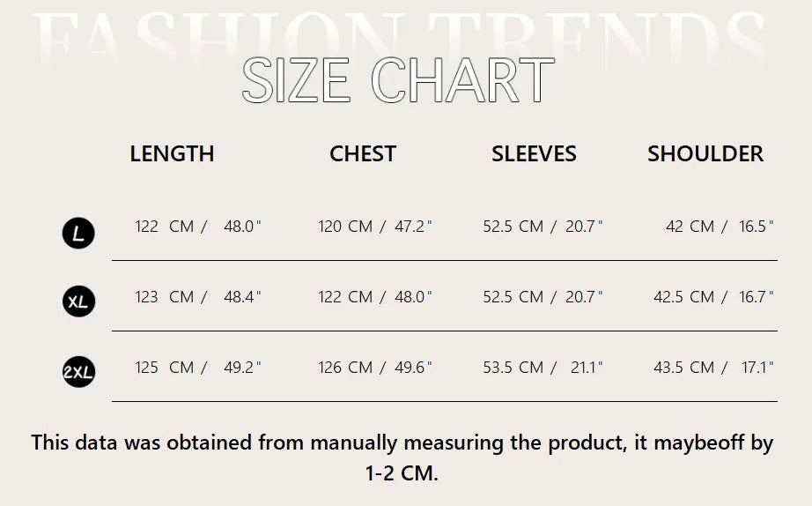This screenshot has height=506, width=812.
Task: Select the SLEEVES column header
Action: [x=534, y=154]
